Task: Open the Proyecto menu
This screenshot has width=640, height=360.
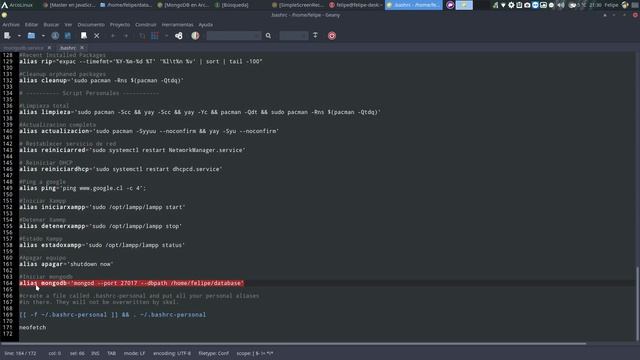Action: (120, 24)
